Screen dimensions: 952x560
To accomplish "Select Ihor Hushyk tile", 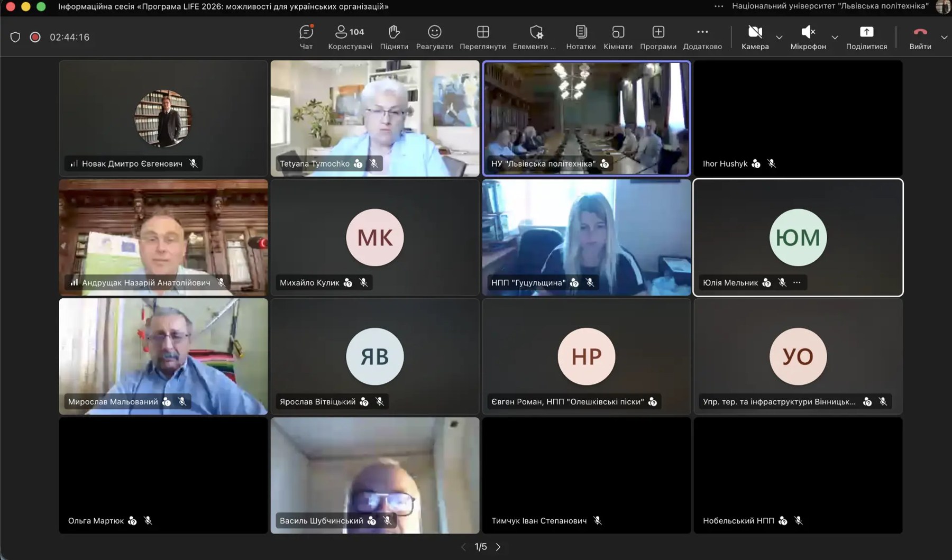I will [x=798, y=118].
